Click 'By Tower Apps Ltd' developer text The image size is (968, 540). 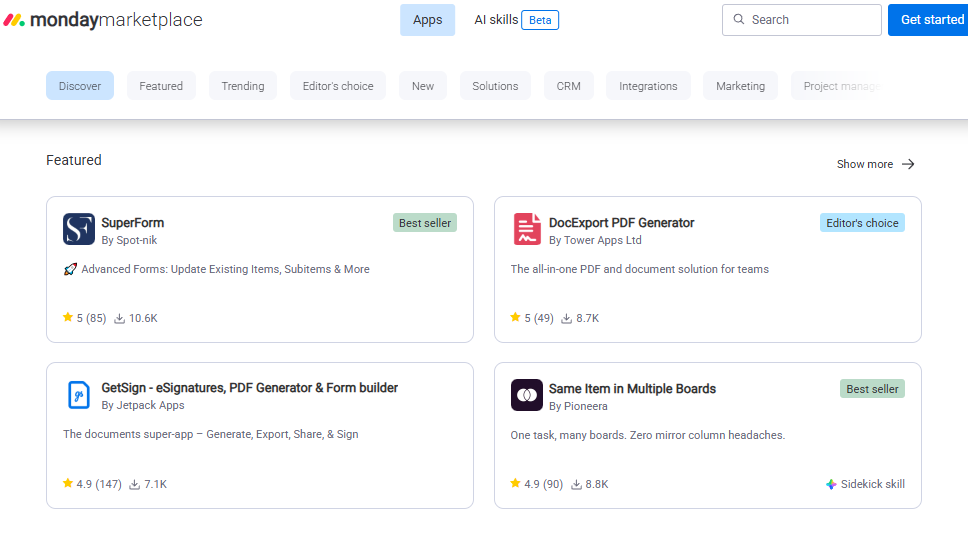pos(595,240)
